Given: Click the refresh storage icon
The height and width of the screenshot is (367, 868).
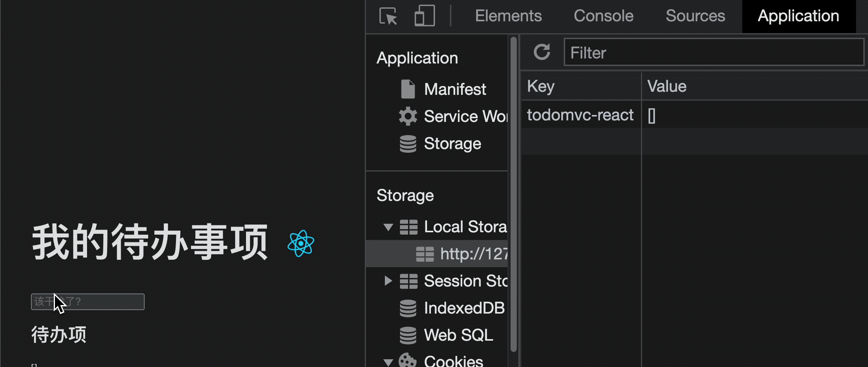Looking at the screenshot, I should click(542, 52).
